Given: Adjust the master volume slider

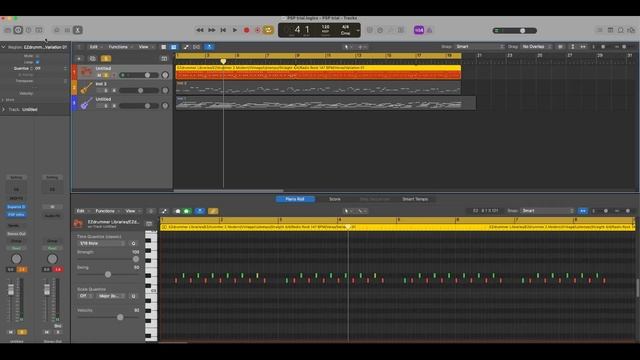Looking at the screenshot, I should pos(515,30).
